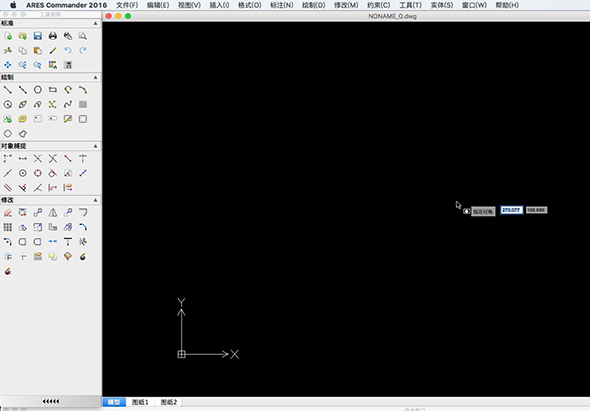Toggle the Center snap circle-with-dot icon
The width and height of the screenshot is (590, 411).
pyautogui.click(x=23, y=173)
